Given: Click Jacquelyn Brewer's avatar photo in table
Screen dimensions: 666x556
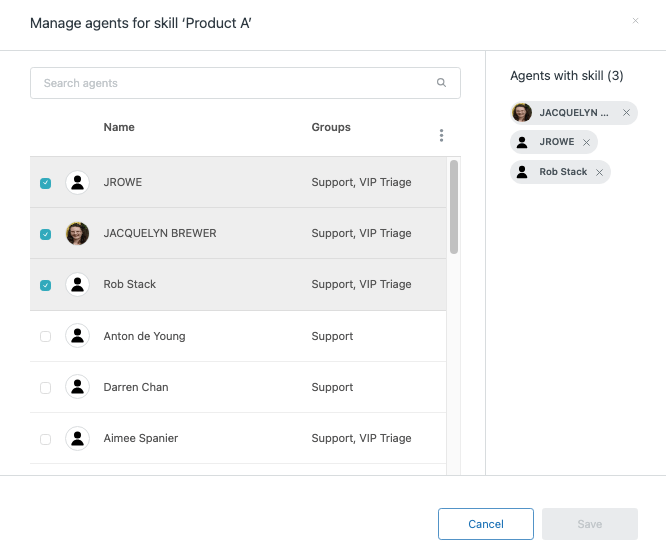Looking at the screenshot, I should (77, 233).
